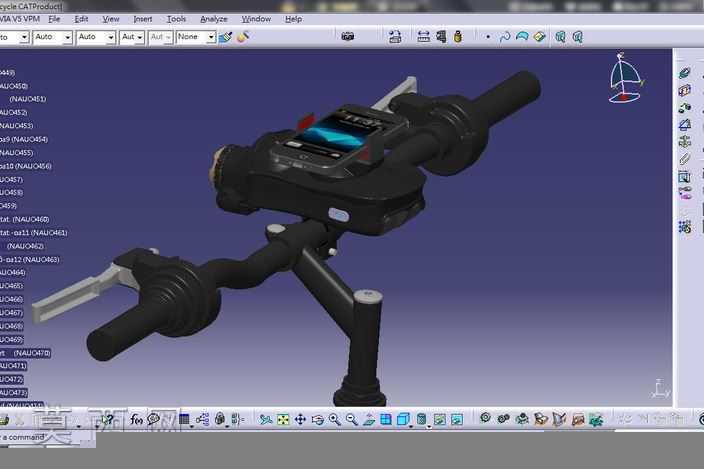The width and height of the screenshot is (704, 469).
Task: Click the Zoom In magnifier icon
Action: [x=334, y=420]
